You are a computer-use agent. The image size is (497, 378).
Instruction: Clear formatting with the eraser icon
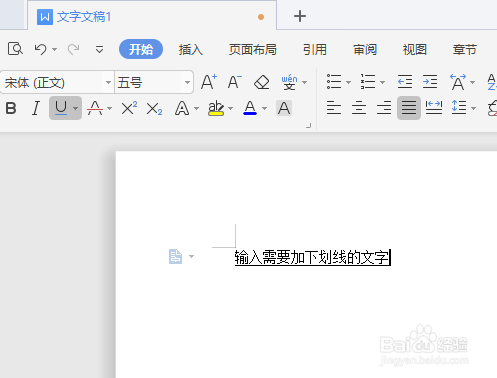(x=262, y=82)
